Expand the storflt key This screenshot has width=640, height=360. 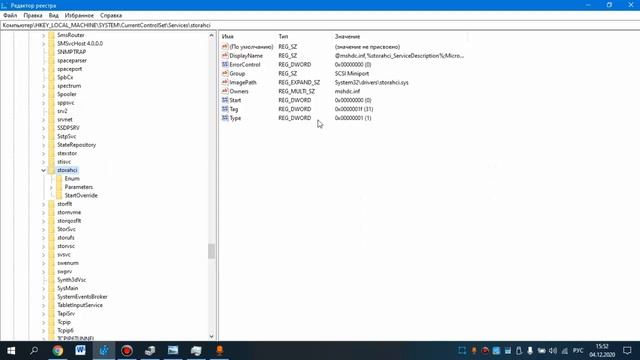tap(44, 204)
